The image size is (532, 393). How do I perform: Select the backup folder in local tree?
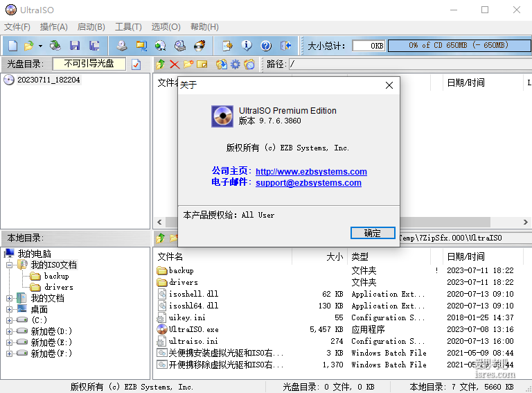pyautogui.click(x=57, y=277)
